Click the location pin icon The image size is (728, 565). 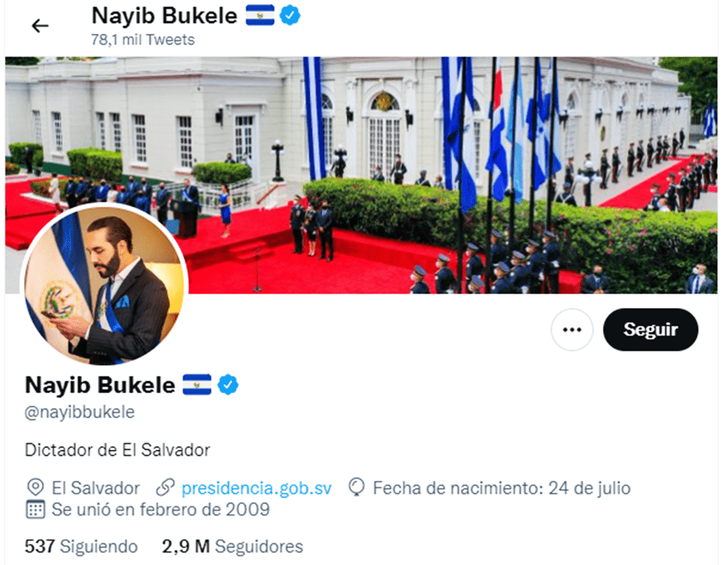click(35, 487)
